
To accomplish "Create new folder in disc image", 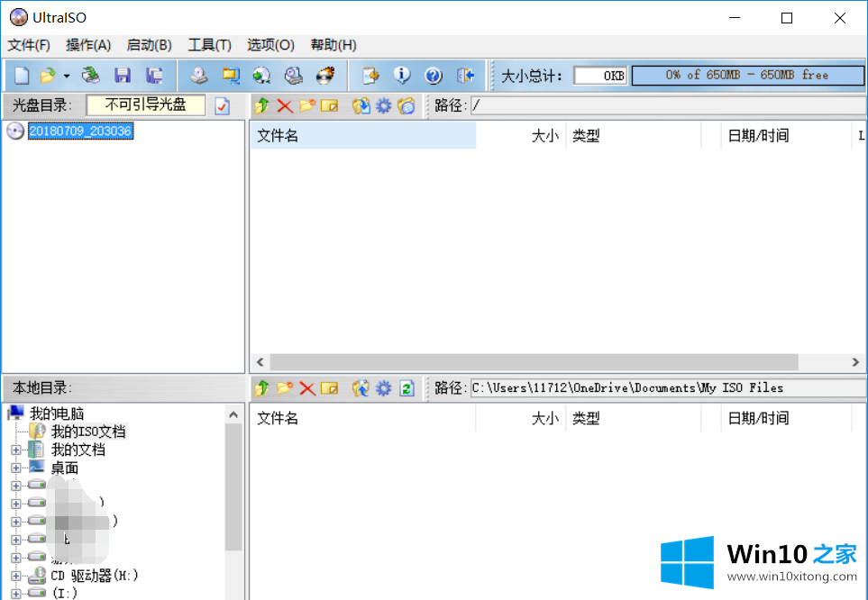I will pyautogui.click(x=307, y=105).
